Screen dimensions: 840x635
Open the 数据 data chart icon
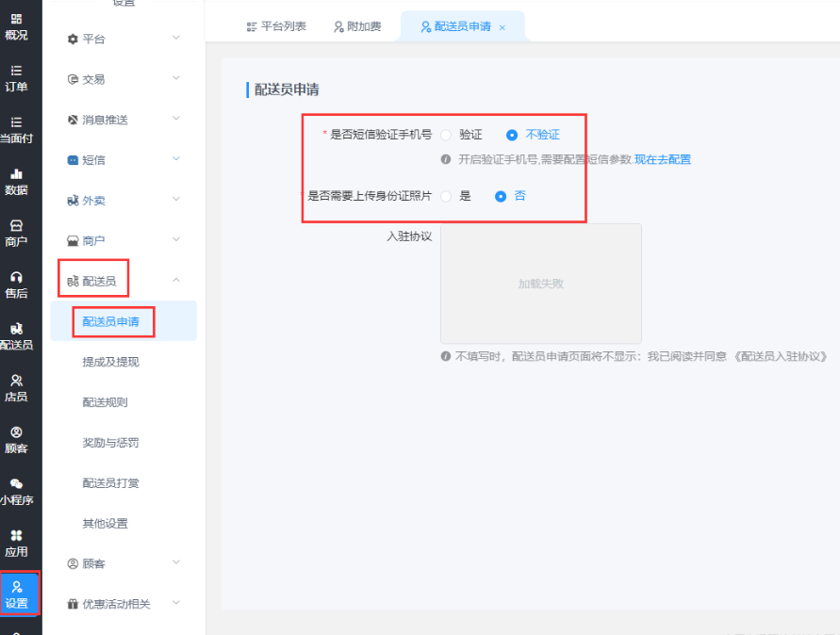[x=17, y=174]
